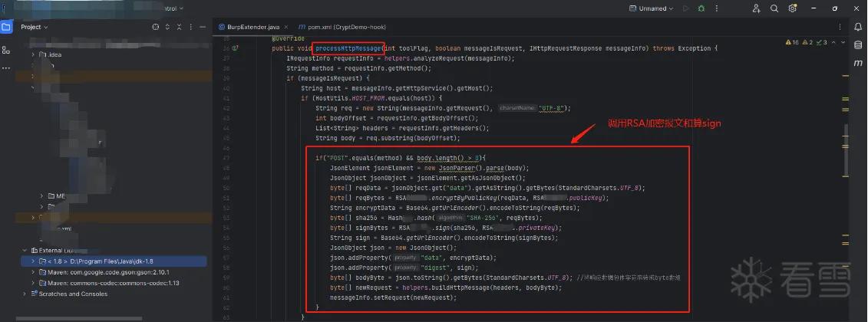
Task: Open IDE settings gear icon
Action: coord(793,8)
